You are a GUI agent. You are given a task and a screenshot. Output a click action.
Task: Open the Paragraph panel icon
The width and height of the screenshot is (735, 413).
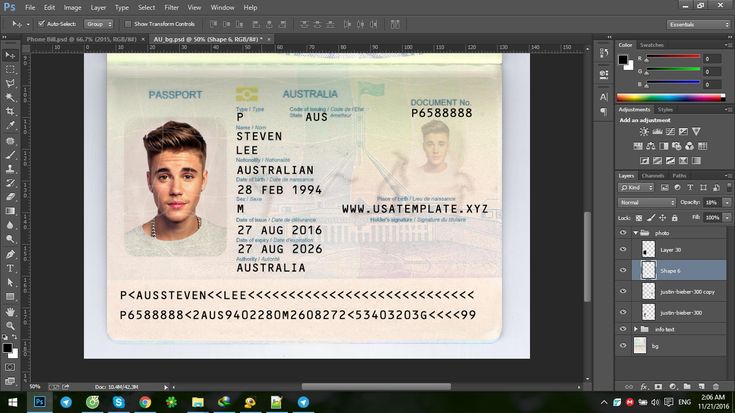pyautogui.click(x=604, y=112)
